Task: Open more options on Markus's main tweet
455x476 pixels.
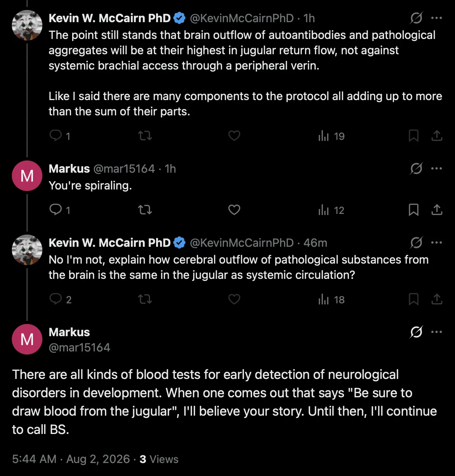Action: [x=437, y=332]
